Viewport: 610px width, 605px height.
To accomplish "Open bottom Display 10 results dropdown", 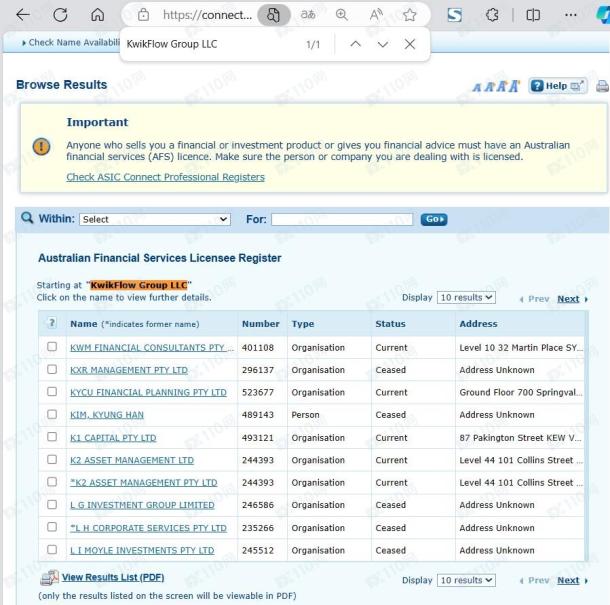I will coord(466,580).
